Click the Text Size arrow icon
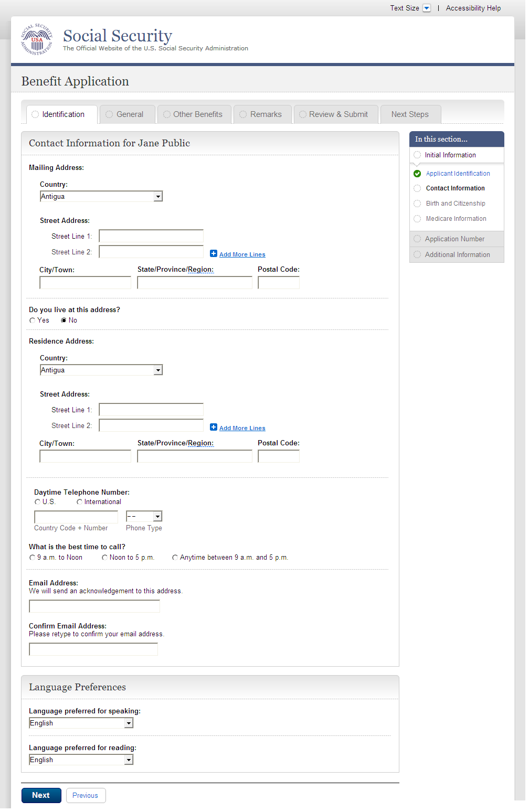Screen dimensions: 529x812 point(427,8)
